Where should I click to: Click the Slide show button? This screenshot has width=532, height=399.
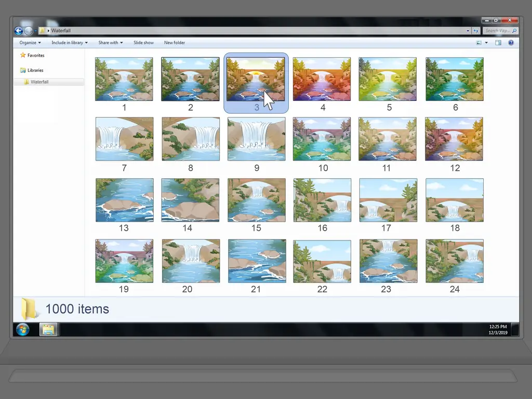(143, 43)
